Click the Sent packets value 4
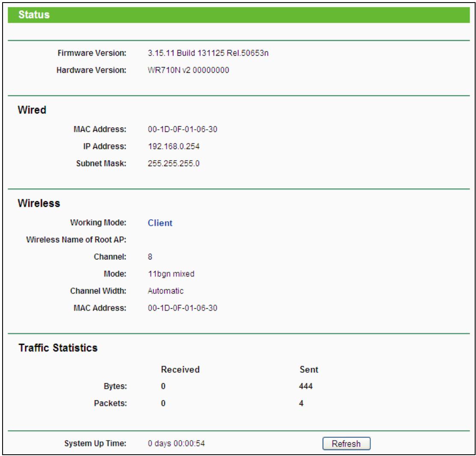This screenshot has width=476, height=456. pyautogui.click(x=301, y=403)
